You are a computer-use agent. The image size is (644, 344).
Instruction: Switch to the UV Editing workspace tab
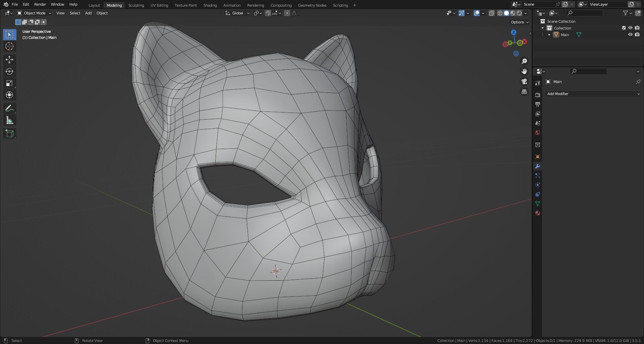pos(159,5)
